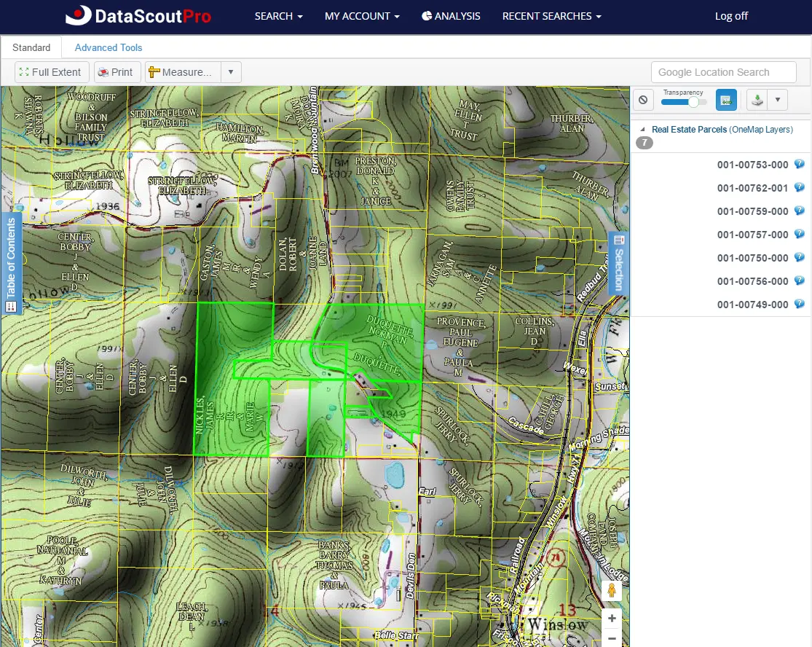Click the export download icon
Image resolution: width=812 pixels, height=647 pixels.
pyautogui.click(x=757, y=100)
